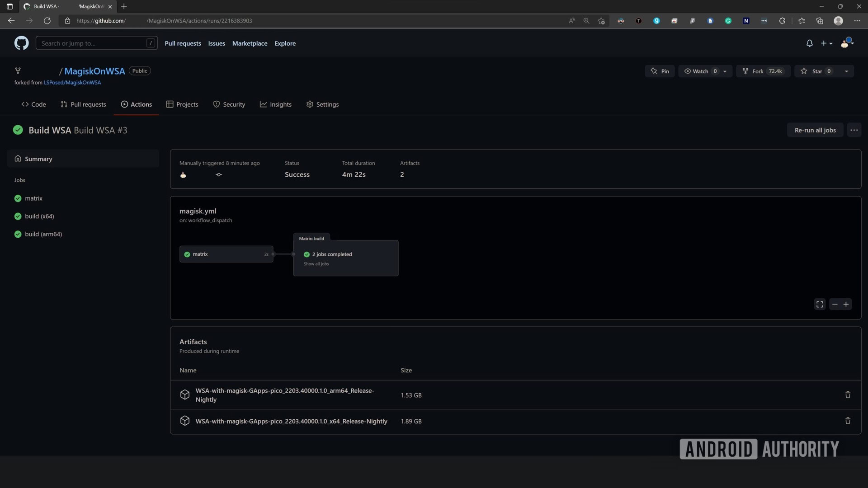Viewport: 868px width, 488px height.
Task: Enter fullscreen view of workflow graph
Action: pyautogui.click(x=820, y=305)
